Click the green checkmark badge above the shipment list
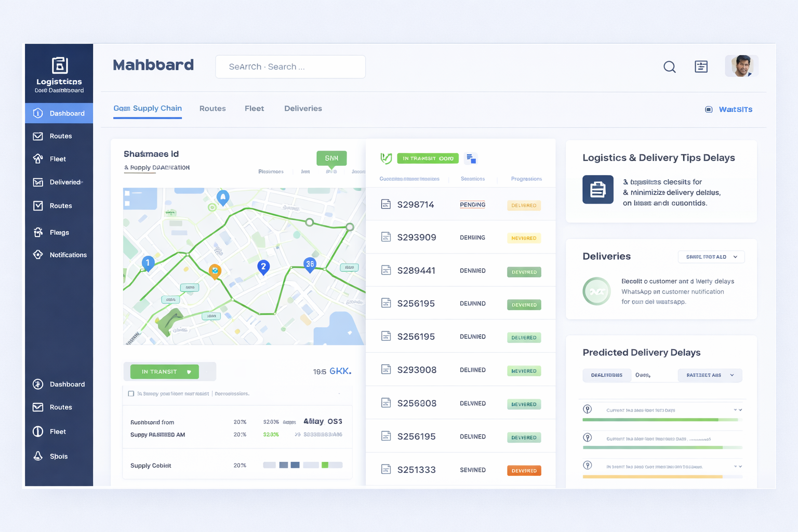This screenshot has height=532, width=798. click(x=386, y=158)
